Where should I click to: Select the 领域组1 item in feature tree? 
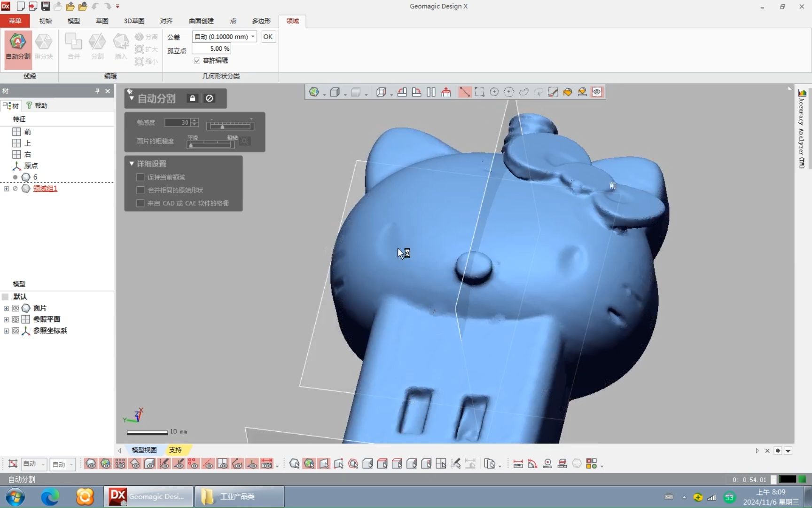pos(45,189)
